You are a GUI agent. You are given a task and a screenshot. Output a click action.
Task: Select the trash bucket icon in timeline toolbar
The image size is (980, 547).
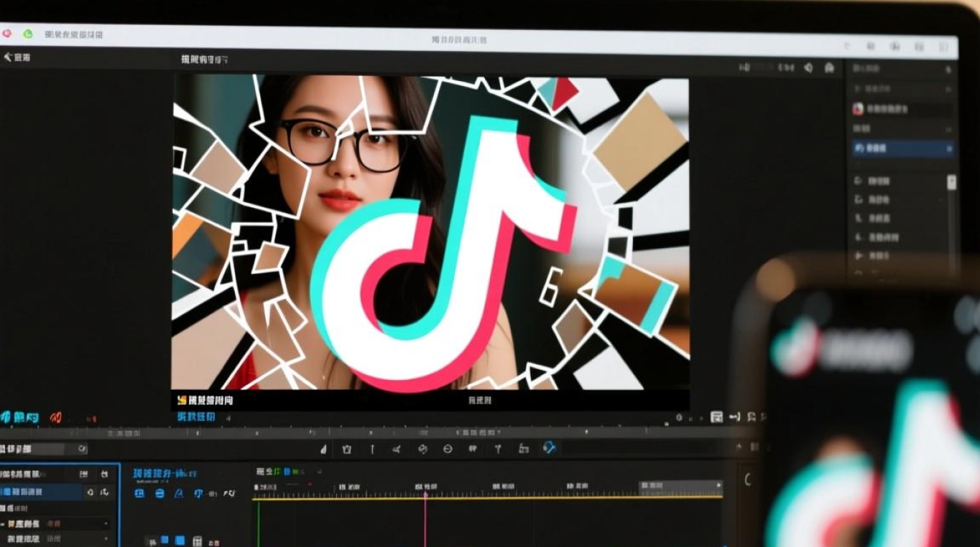click(x=347, y=449)
